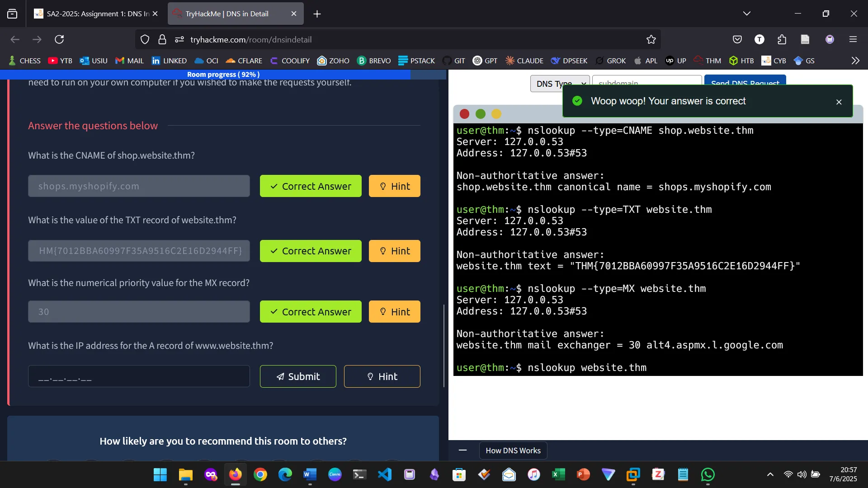The width and height of the screenshot is (868, 488).
Task: Open the DNS Type dropdown
Action: pos(559,84)
